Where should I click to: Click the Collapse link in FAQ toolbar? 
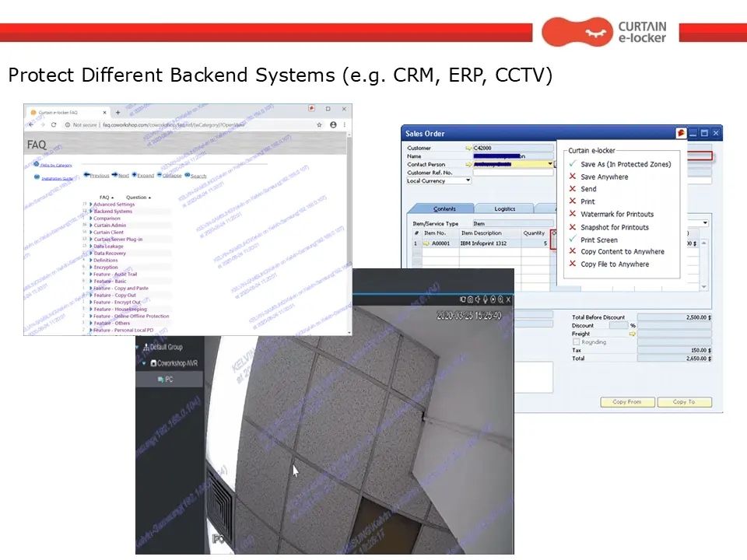coord(171,175)
